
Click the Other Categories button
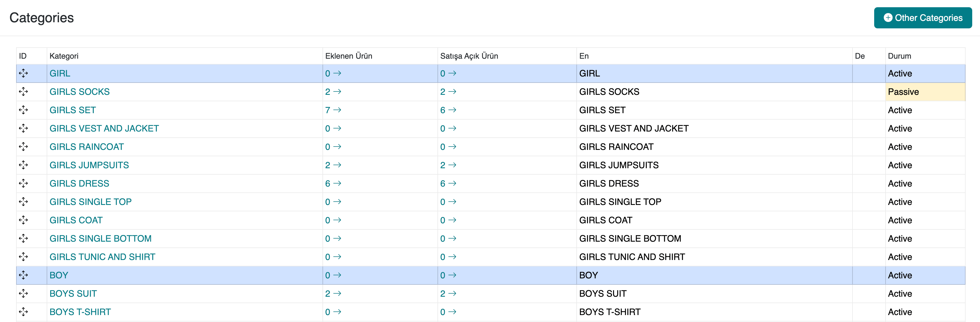click(922, 18)
